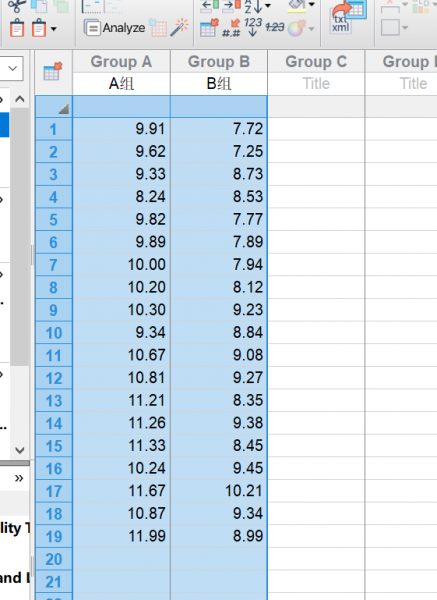Click the navigator scroll down arrow

pyautogui.click(x=20, y=450)
